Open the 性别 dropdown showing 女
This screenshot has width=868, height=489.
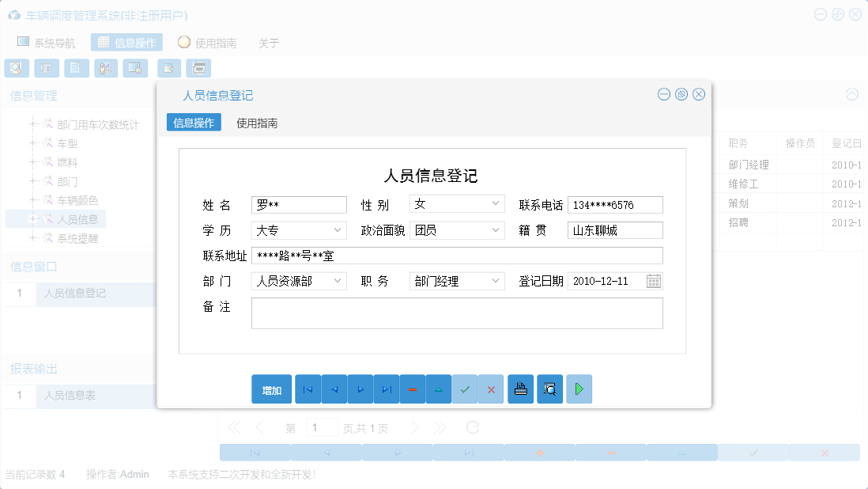tap(497, 203)
